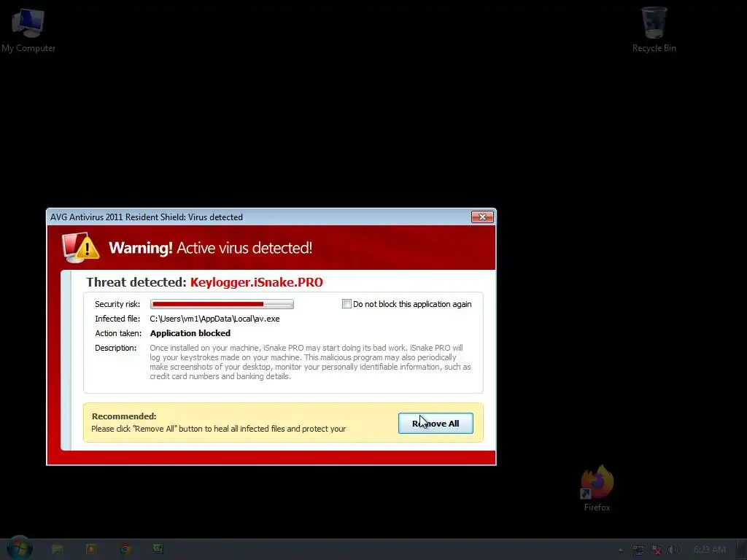747x560 pixels.
Task: Click the 'Application blocked' action text
Action: pyautogui.click(x=190, y=333)
